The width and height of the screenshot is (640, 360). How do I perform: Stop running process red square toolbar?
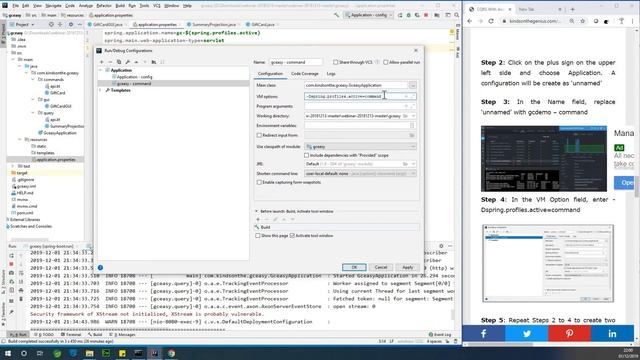(x=426, y=15)
